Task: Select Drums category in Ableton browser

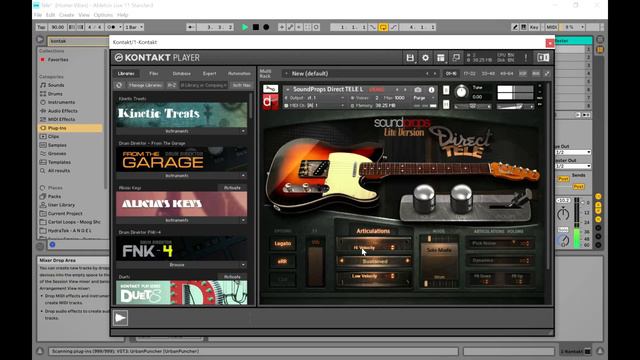Action: [x=55, y=93]
